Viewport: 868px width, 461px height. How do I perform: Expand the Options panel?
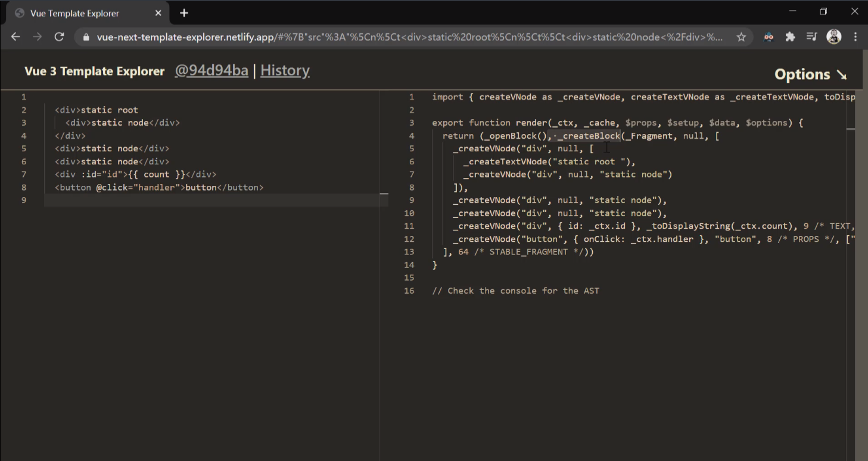(x=810, y=74)
